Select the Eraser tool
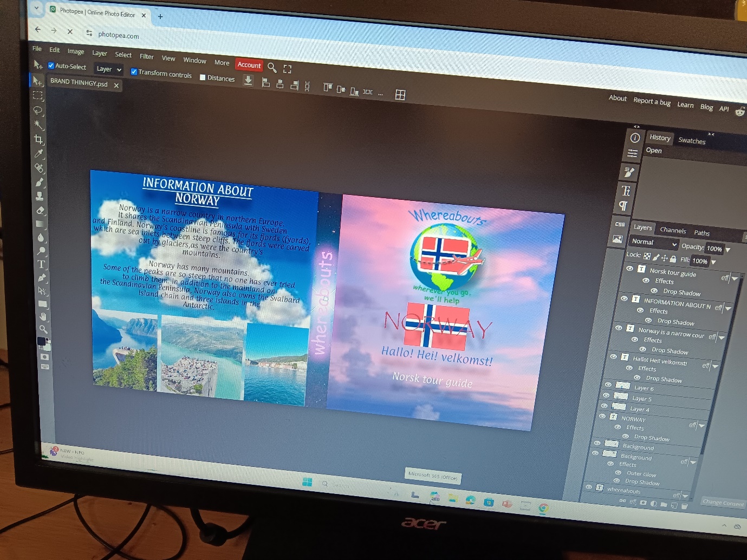Viewport: 747px width, 560px height. pos(40,210)
